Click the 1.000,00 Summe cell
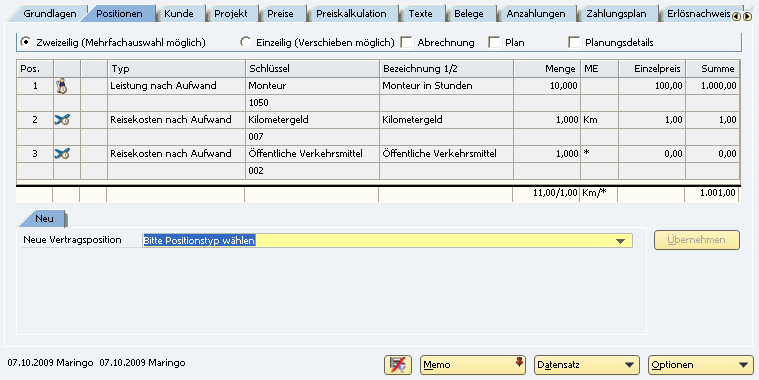The width and height of the screenshot is (759, 380). tap(713, 86)
